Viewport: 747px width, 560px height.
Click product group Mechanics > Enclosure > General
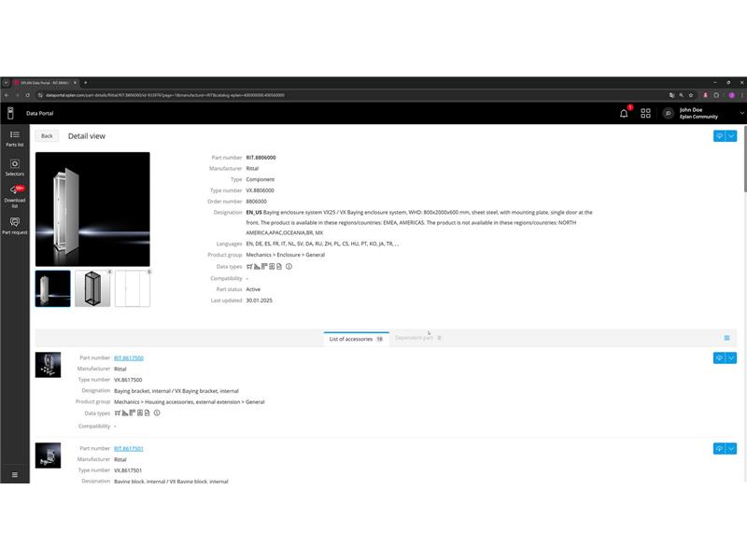(x=286, y=255)
